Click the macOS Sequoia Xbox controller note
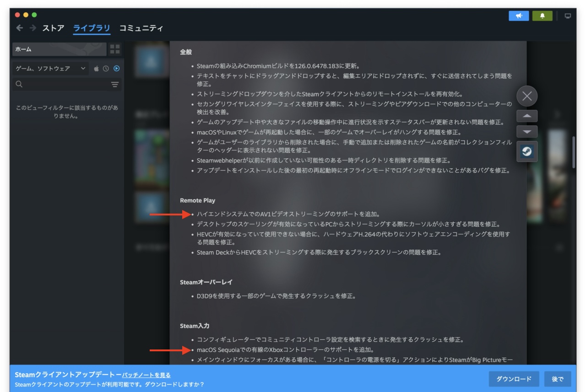 click(286, 350)
